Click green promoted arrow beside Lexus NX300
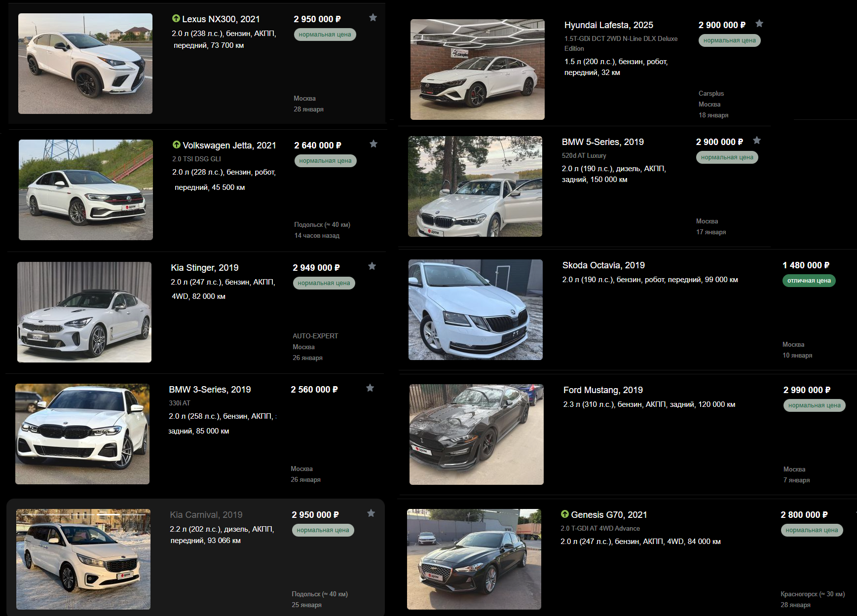Viewport: 857px width, 616px height. point(176,18)
